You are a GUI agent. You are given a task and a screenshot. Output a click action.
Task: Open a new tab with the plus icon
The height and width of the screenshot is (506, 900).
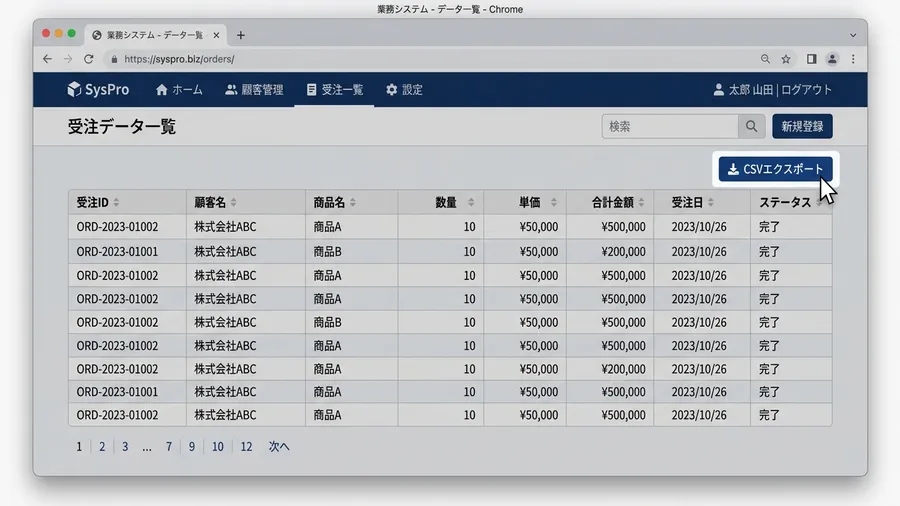(x=240, y=36)
